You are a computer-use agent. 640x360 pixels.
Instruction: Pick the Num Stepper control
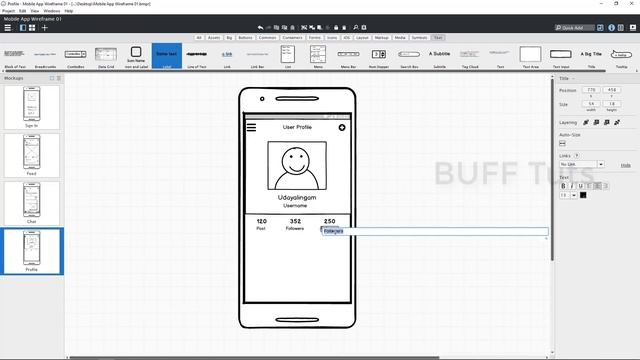379,56
